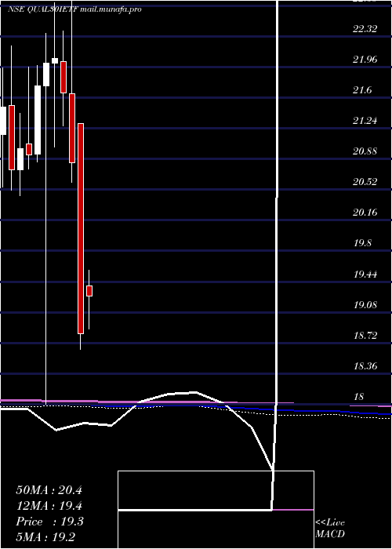Viewport: 392px width, 549px height.
Task: Select the 18 price axis label
Action: tap(359, 397)
